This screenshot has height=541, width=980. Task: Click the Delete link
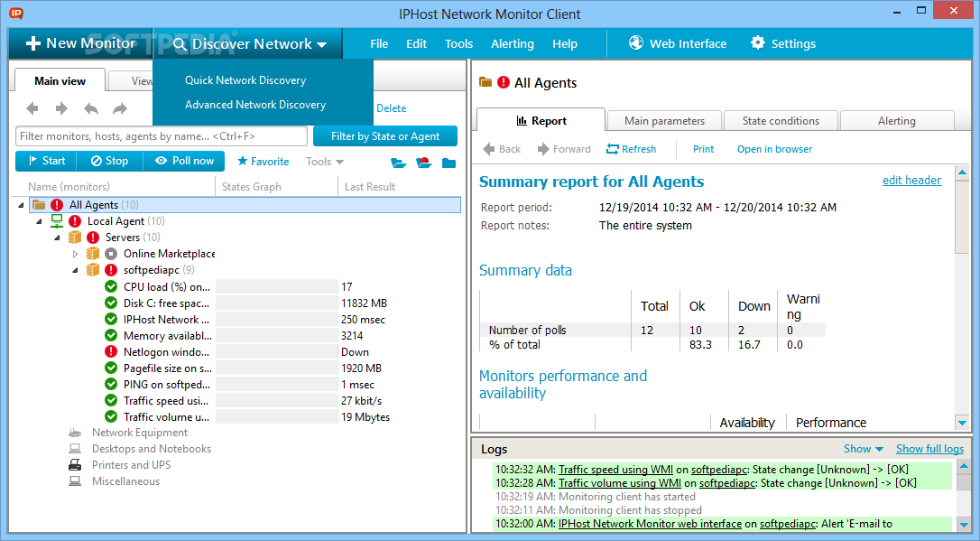(392, 108)
